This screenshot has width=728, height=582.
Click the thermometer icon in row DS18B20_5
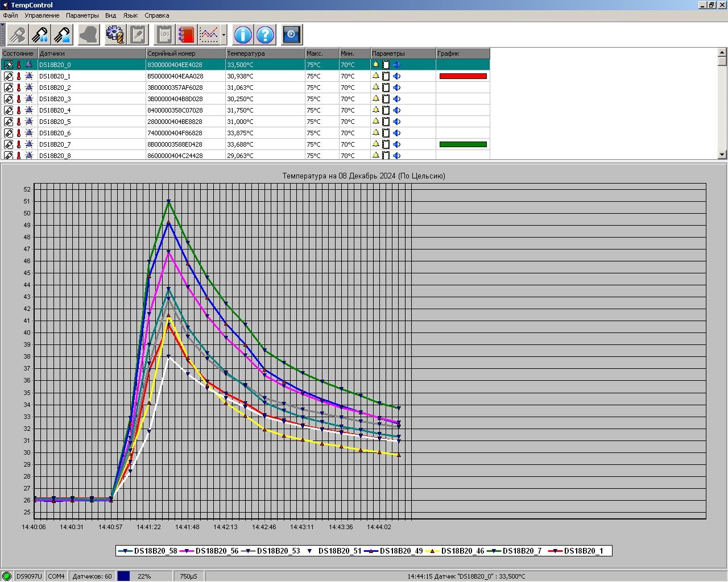pyautogui.click(x=18, y=122)
